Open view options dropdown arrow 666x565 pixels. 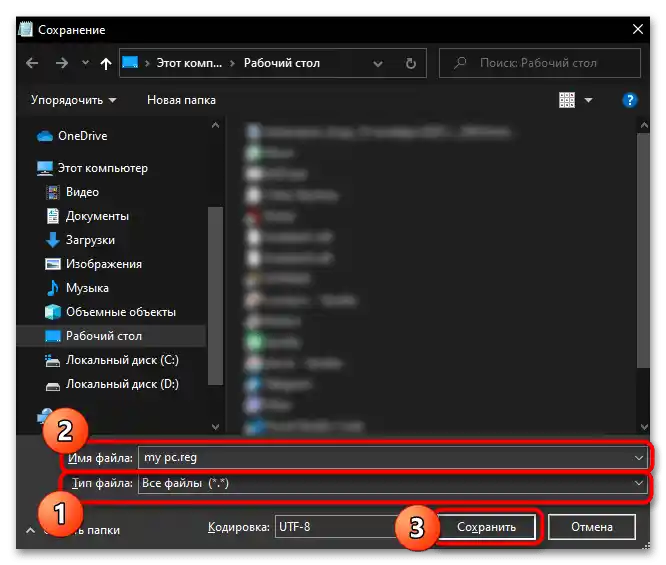coord(588,101)
